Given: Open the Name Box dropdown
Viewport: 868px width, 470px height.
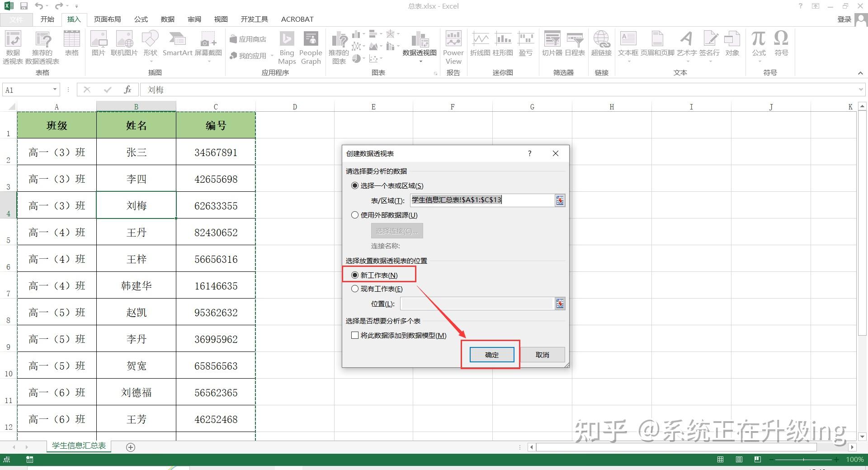Looking at the screenshot, I should [55, 90].
